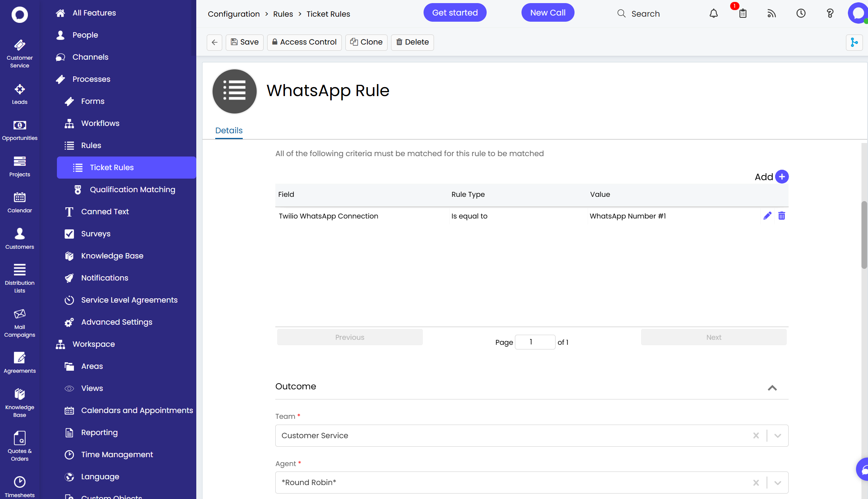Click the Save button
The height and width of the screenshot is (499, 868).
245,42
